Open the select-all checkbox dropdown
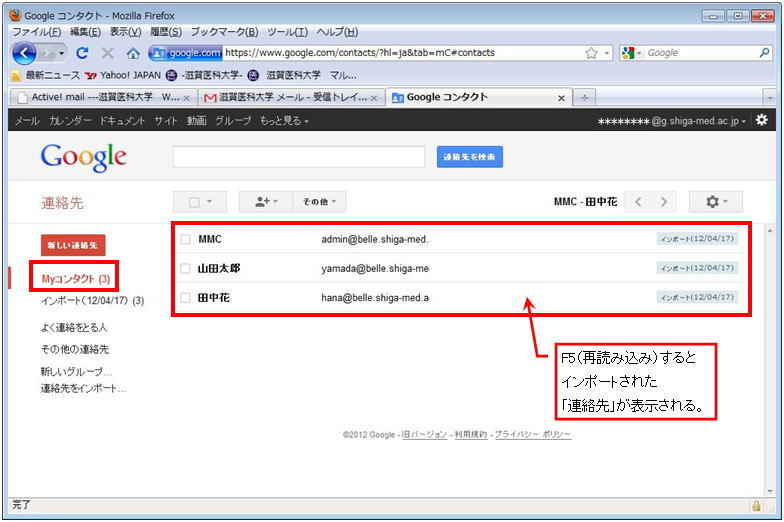 point(200,202)
